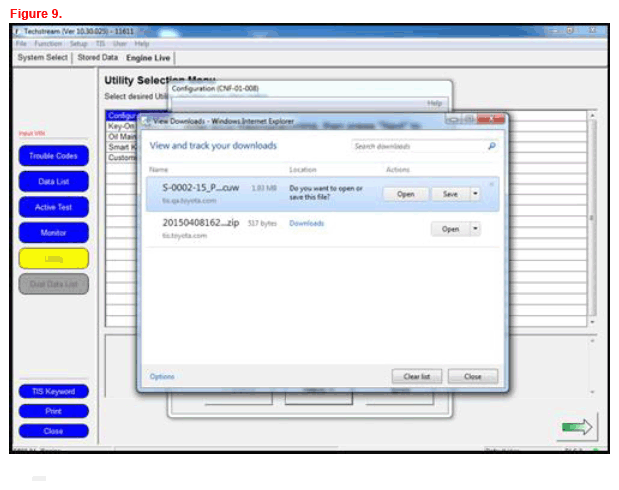Open Active Test in Techstream sidebar
The width and height of the screenshot is (619, 490).
pyautogui.click(x=54, y=207)
